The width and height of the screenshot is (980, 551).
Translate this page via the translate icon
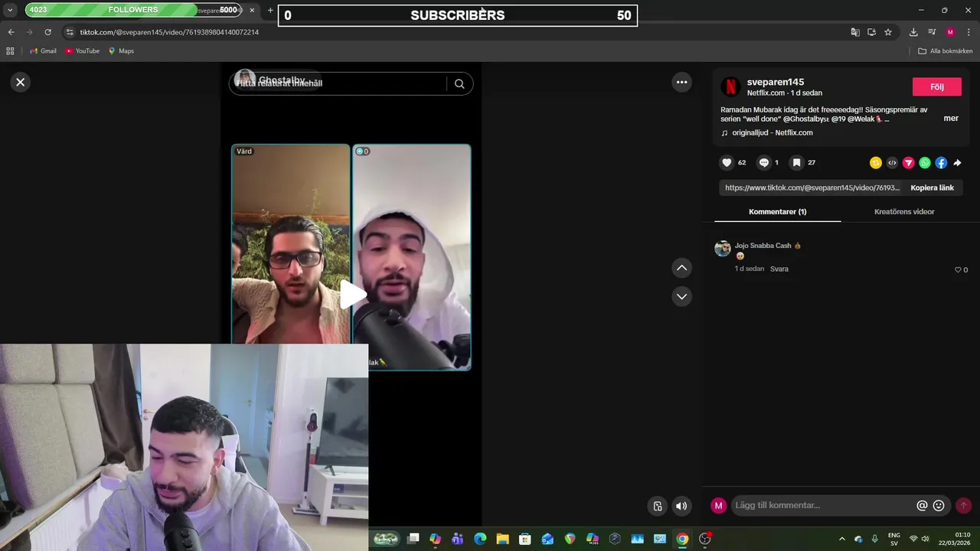point(855,32)
